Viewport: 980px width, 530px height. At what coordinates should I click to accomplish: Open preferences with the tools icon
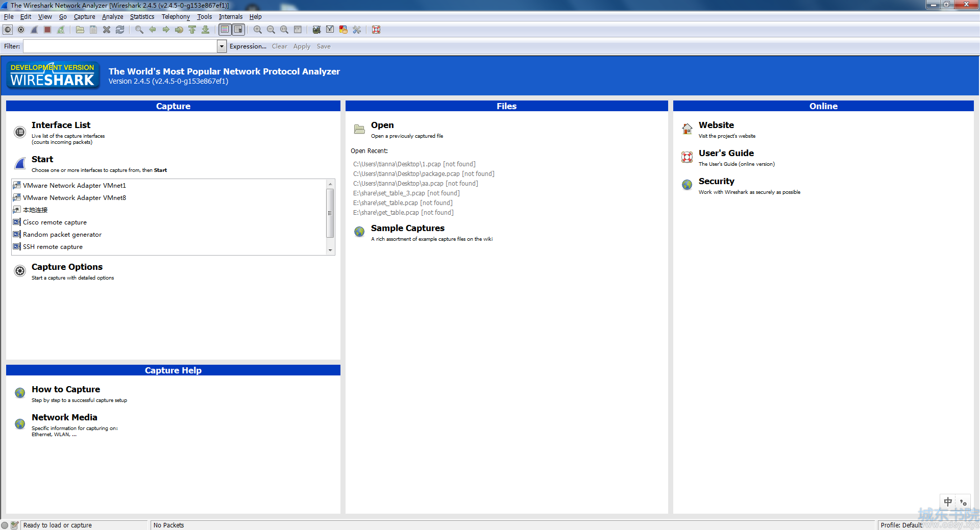point(357,30)
